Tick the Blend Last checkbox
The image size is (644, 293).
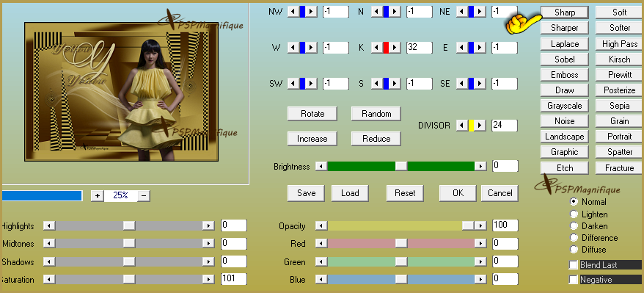pos(574,265)
